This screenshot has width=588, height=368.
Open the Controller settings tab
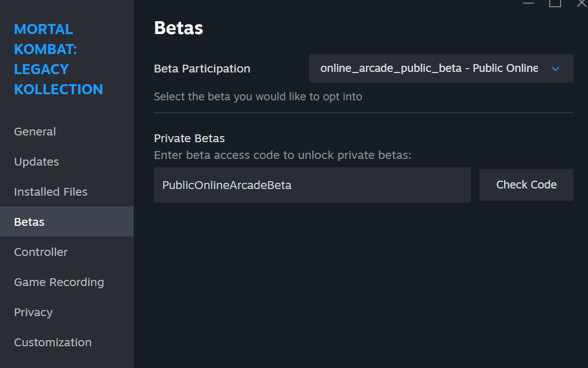coord(41,252)
